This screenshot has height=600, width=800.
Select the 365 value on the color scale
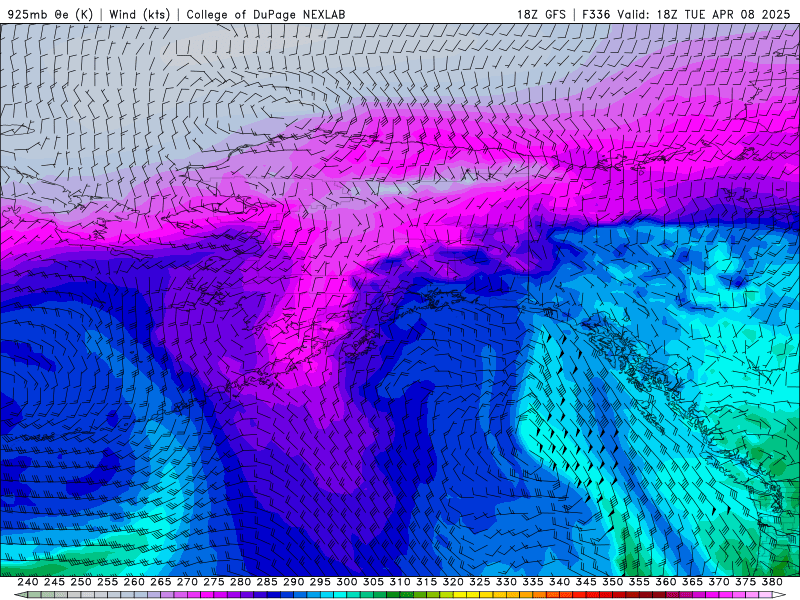pos(692,582)
